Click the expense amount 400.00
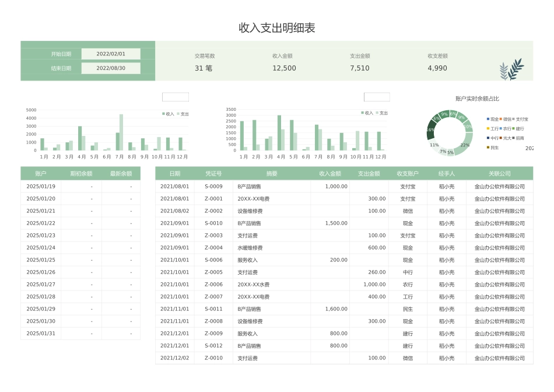The image size is (554, 392). (x=369, y=296)
